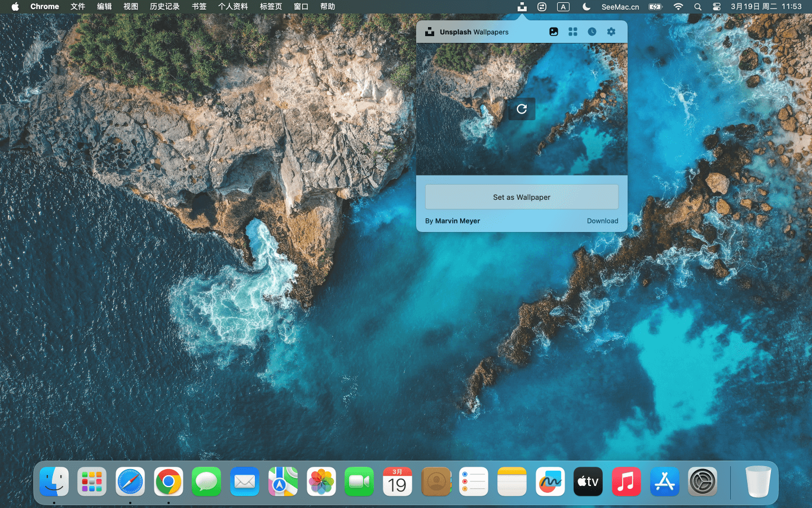Open the battery status icon

point(655,7)
